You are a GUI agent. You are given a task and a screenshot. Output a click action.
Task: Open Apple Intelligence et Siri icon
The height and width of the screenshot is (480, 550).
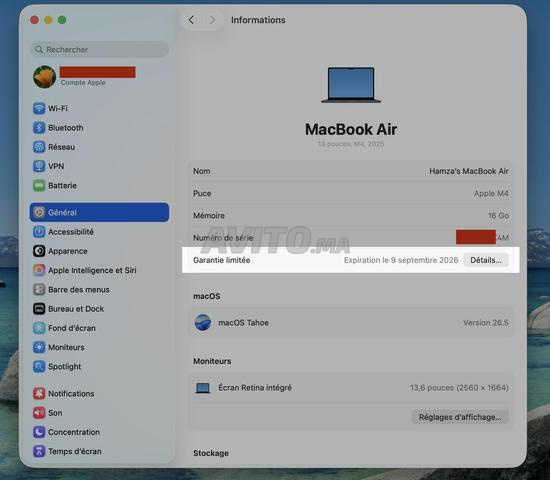(39, 270)
